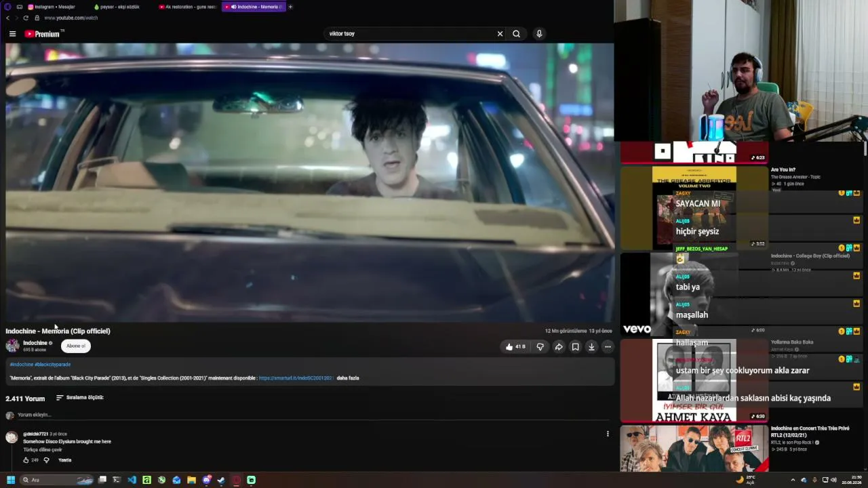Image resolution: width=868 pixels, height=488 pixels.
Task: Open a new browser tab
Action: [290, 7]
